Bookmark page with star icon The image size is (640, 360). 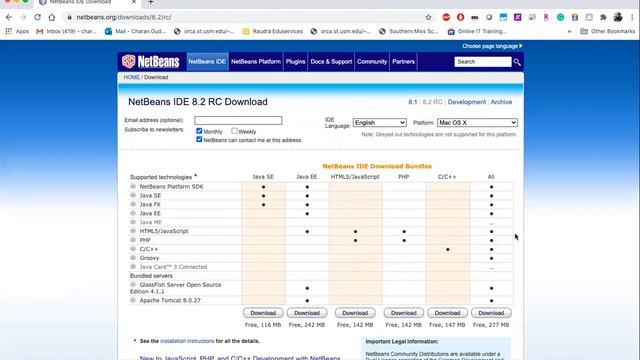point(428,17)
